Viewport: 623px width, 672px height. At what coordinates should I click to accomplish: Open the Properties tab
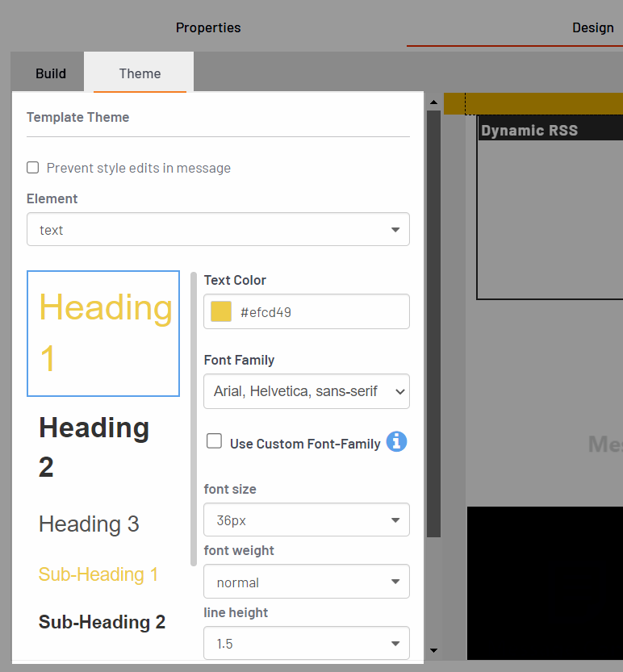click(x=208, y=27)
